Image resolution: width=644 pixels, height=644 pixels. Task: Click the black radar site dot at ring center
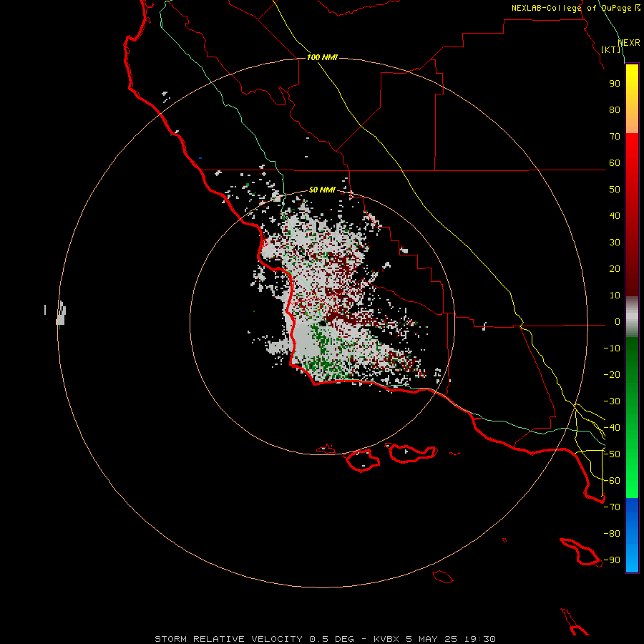[323, 323]
